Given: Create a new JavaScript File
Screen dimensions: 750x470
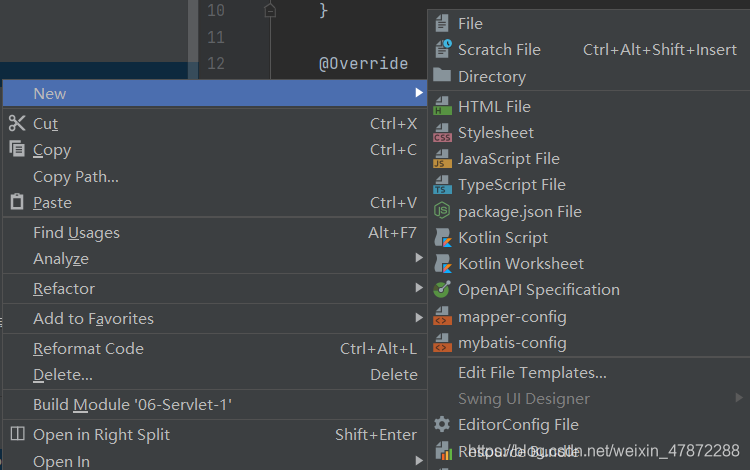Looking at the screenshot, I should pyautogui.click(x=589, y=159).
